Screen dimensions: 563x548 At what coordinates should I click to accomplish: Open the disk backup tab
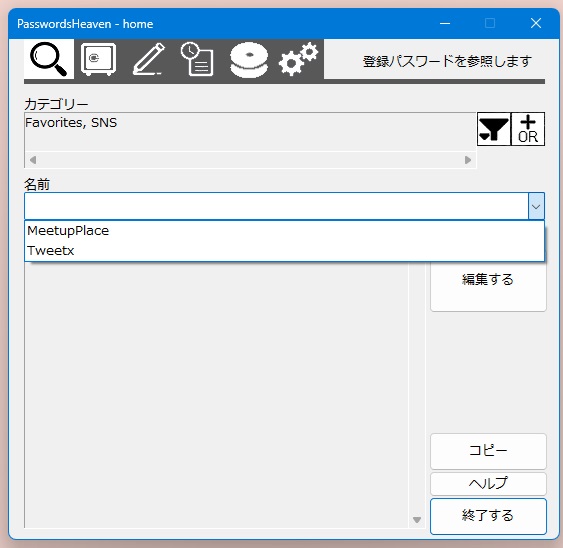(249, 59)
